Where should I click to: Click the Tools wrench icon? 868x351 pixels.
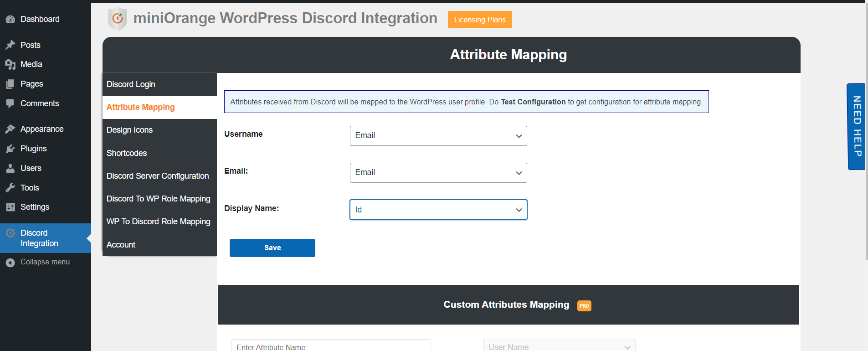(x=10, y=188)
